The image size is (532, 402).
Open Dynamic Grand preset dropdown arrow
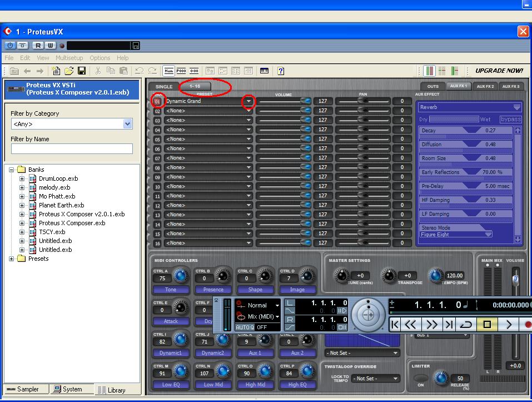tap(248, 101)
